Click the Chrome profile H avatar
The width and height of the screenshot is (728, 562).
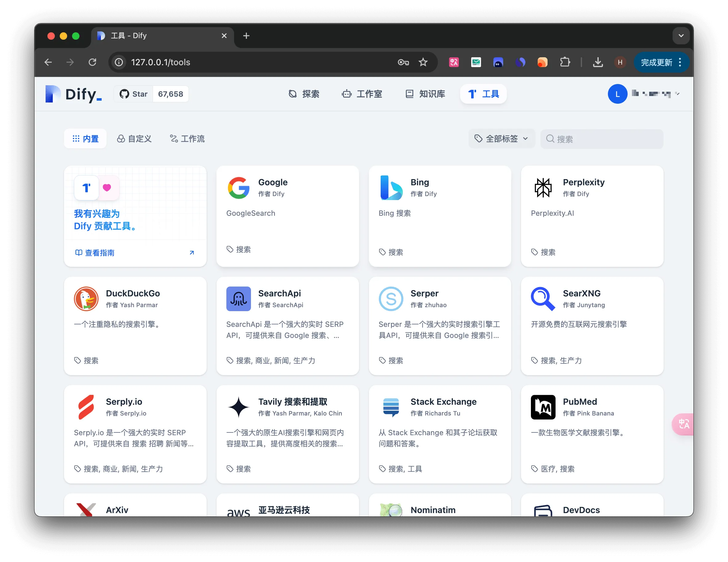coord(620,62)
